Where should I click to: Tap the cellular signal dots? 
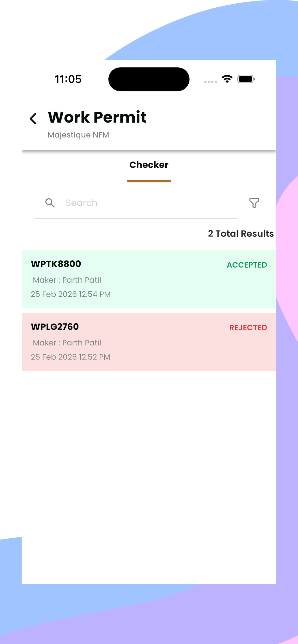[x=210, y=82]
